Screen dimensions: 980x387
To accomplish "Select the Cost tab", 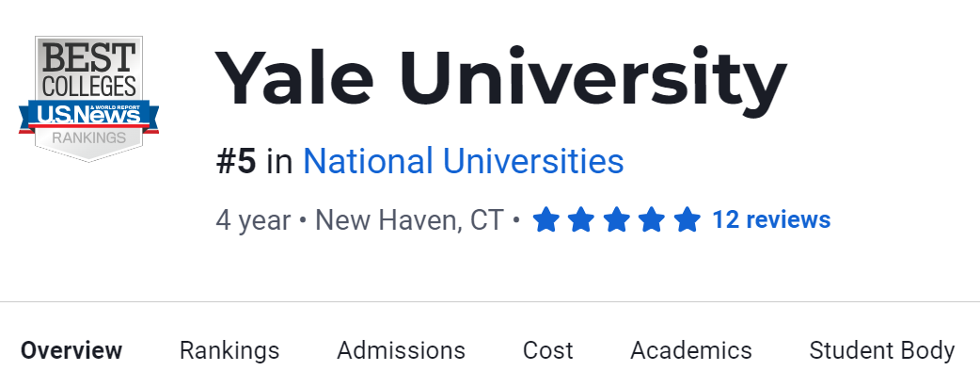I will point(547,351).
